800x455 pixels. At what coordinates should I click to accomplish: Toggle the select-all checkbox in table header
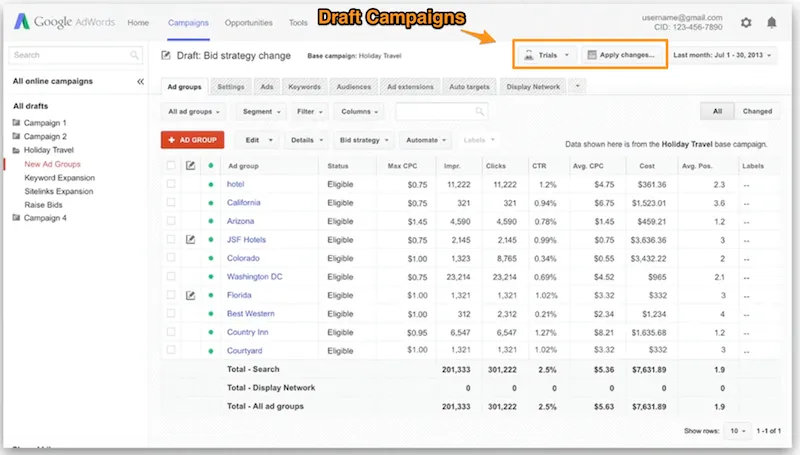[171, 165]
